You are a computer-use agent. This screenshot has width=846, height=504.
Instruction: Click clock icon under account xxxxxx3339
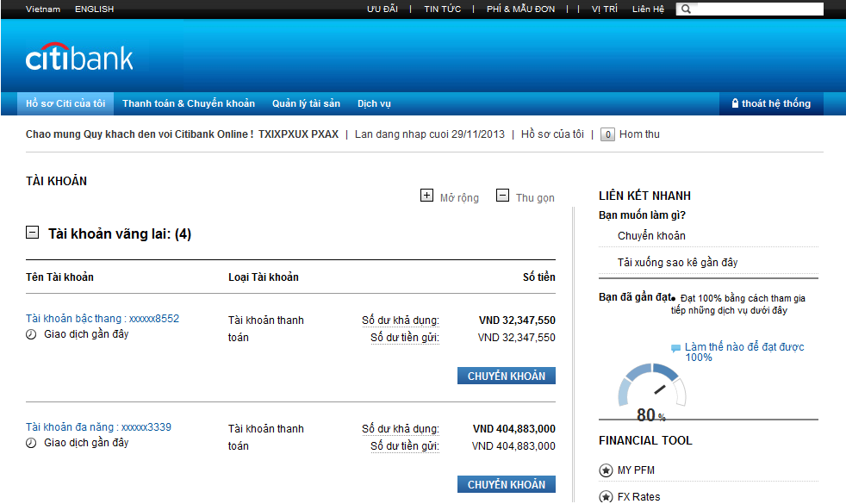click(31, 443)
